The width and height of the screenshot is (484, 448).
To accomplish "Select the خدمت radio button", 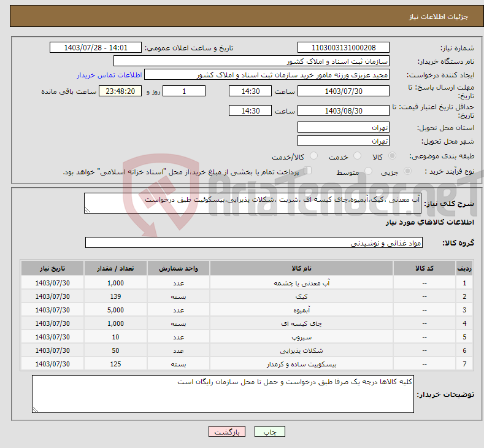I will [357, 156].
